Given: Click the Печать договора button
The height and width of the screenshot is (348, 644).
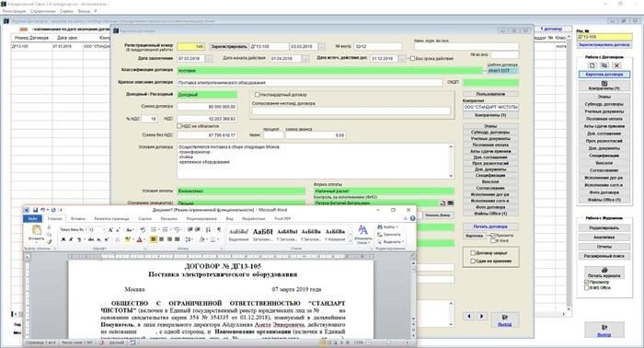Looking at the screenshot, I should tap(490, 226).
